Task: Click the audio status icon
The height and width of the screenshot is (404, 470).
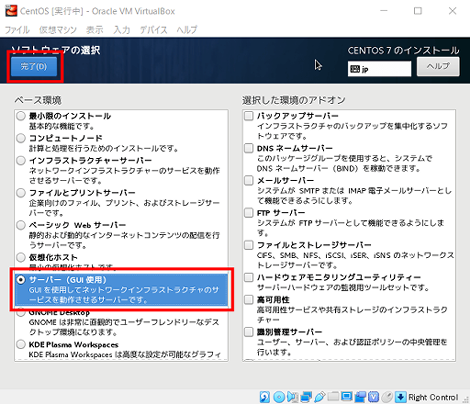Action: click(292, 397)
